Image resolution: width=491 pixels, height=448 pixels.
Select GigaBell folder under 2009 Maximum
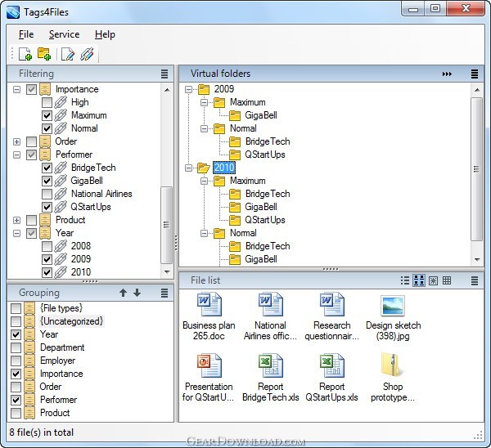(x=261, y=115)
